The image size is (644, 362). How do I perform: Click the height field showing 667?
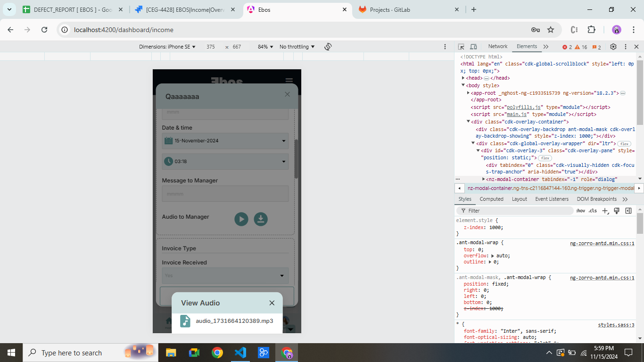coord(237,47)
